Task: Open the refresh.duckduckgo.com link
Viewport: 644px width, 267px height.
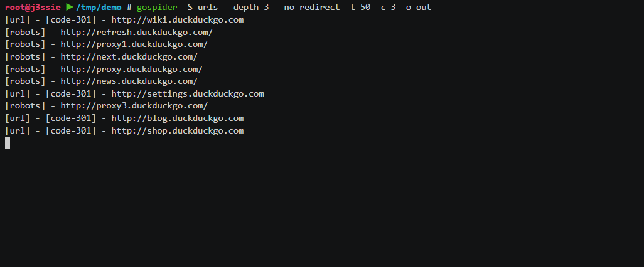Action: click(x=136, y=32)
